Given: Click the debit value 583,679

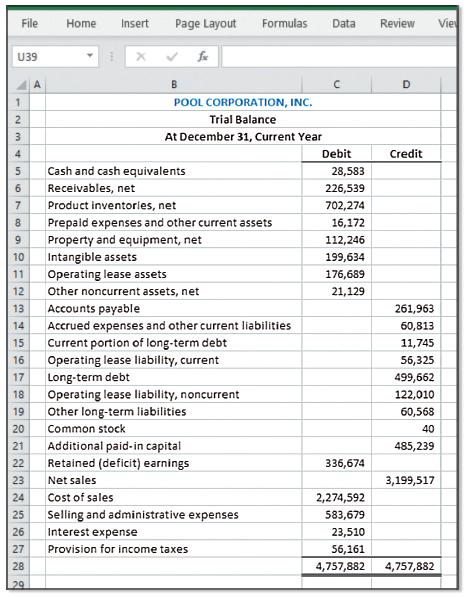Looking at the screenshot, I should pyautogui.click(x=345, y=515).
